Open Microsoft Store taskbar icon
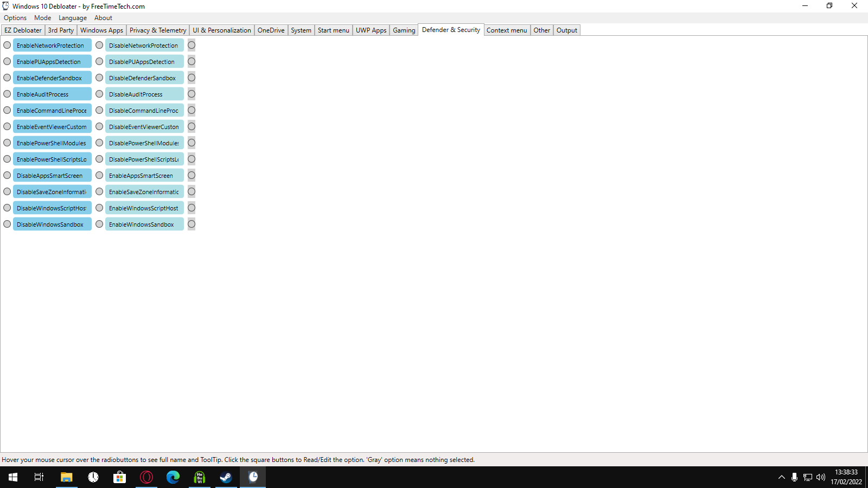 pyautogui.click(x=119, y=477)
